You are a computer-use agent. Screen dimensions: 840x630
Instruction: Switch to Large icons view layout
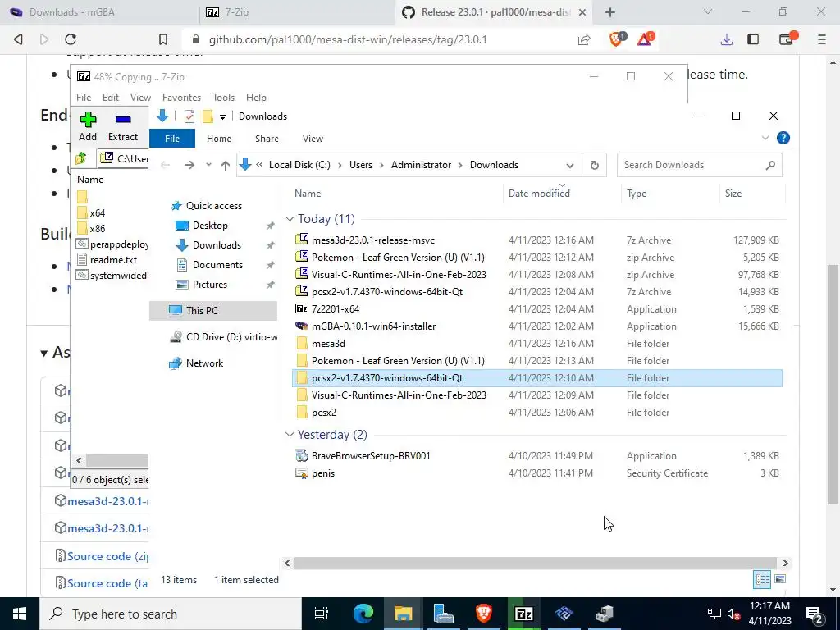pyautogui.click(x=780, y=579)
